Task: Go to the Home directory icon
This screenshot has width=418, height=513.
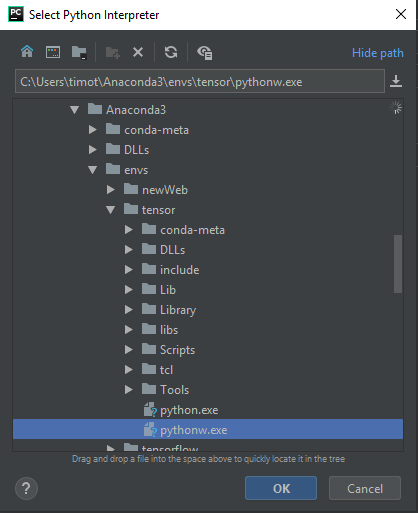Action: tap(27, 52)
